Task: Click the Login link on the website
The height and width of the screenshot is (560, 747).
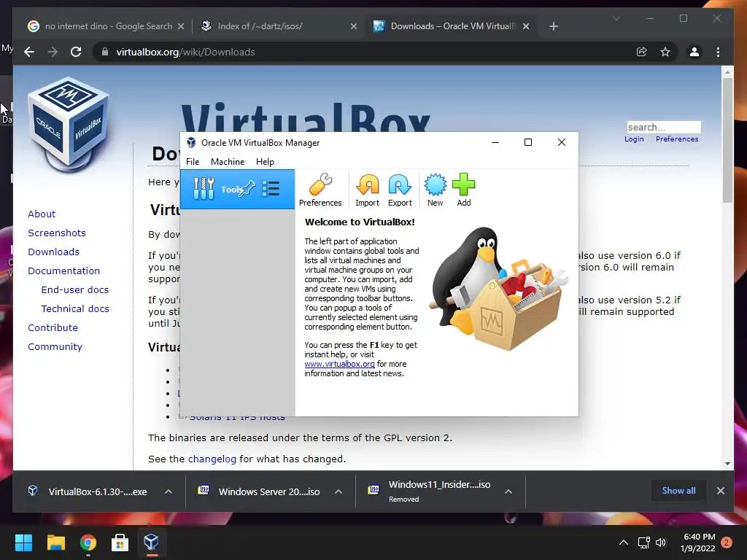Action: (634, 139)
